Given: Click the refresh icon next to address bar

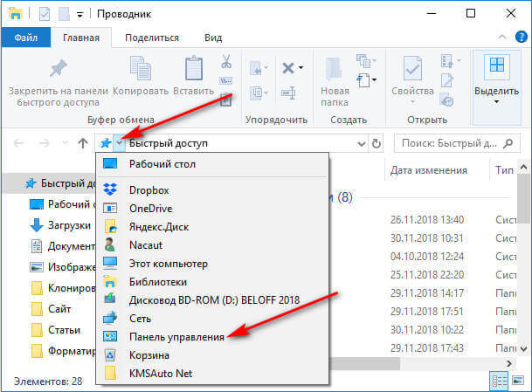Looking at the screenshot, I should point(376,143).
